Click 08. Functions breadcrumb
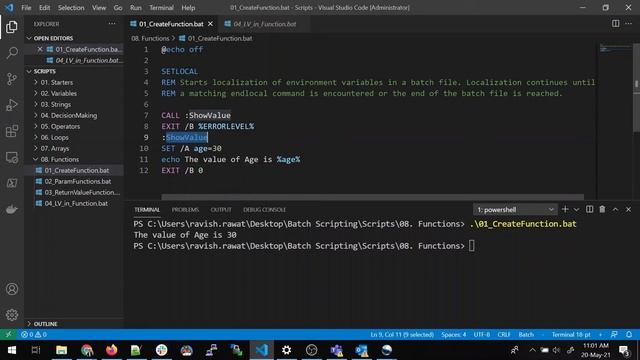Viewport: 640px width, 360px height. coord(150,38)
